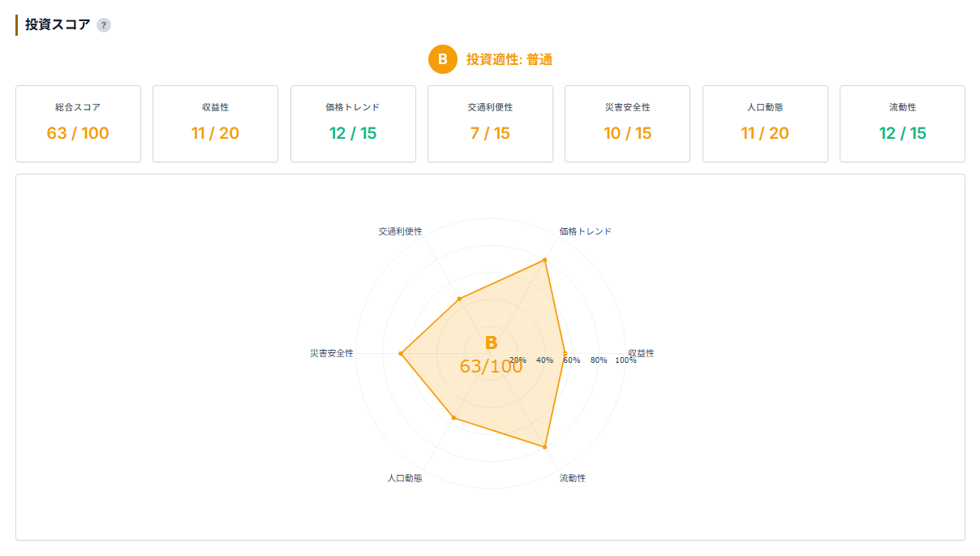Select the 流動性 12 / 15 card
980x556 pixels.
point(902,123)
